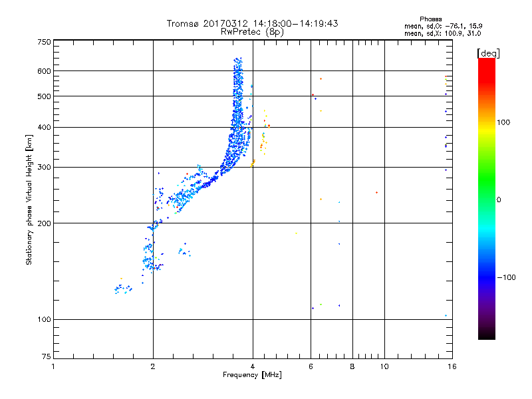Click the colorbar tick label "100"
The width and height of the screenshot is (532, 399).
click(x=503, y=122)
